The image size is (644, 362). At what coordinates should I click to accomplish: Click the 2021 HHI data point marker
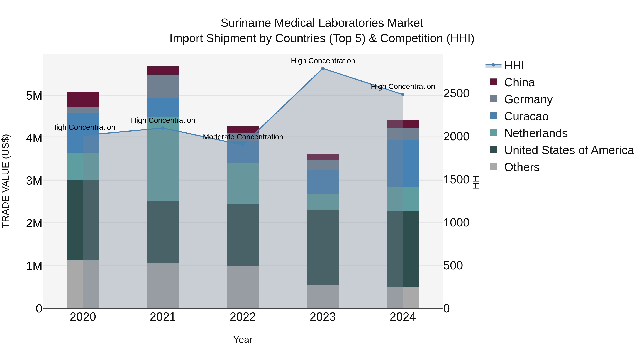163,128
